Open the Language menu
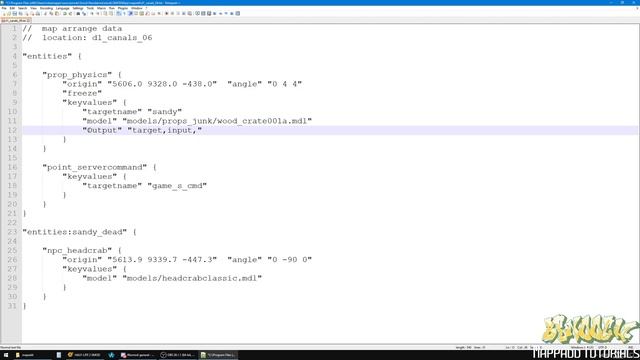Image resolution: width=640 pixels, height=360 pixels. point(62,8)
